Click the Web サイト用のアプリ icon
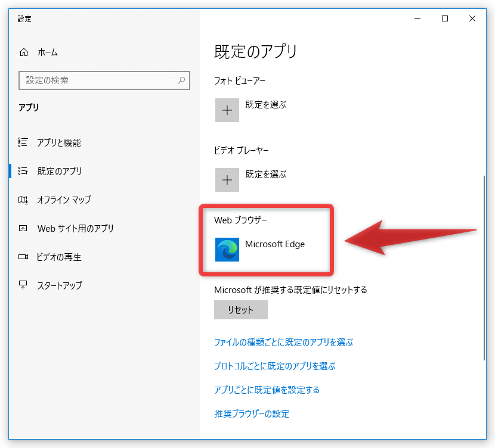 [23, 228]
